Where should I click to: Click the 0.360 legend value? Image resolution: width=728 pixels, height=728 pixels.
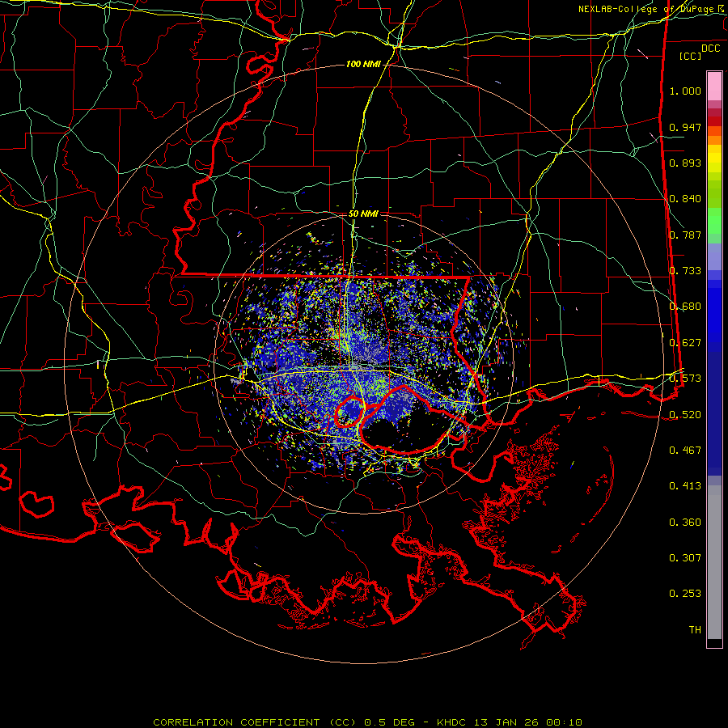pos(685,523)
